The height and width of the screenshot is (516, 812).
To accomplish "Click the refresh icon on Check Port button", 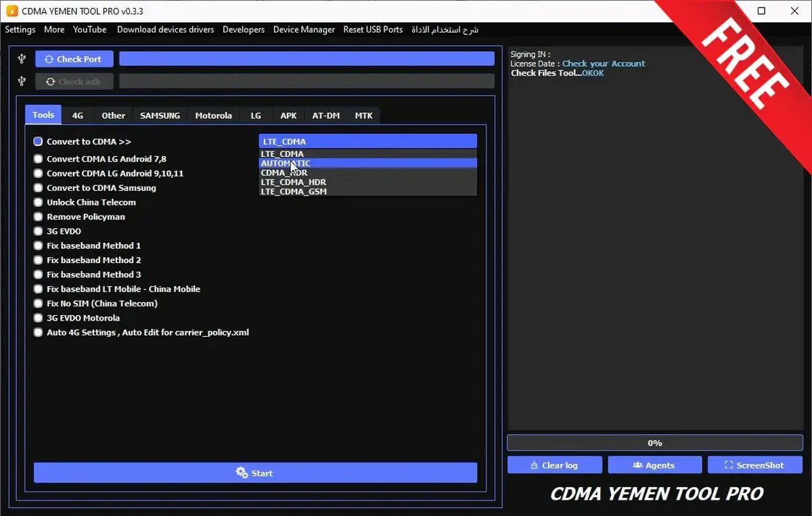I will (49, 60).
